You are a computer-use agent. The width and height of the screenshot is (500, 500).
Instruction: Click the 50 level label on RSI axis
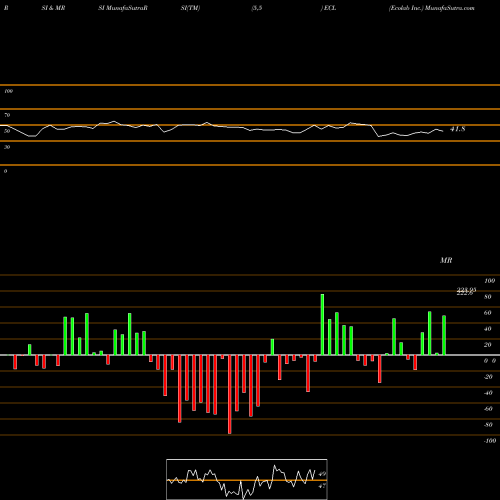7,131
